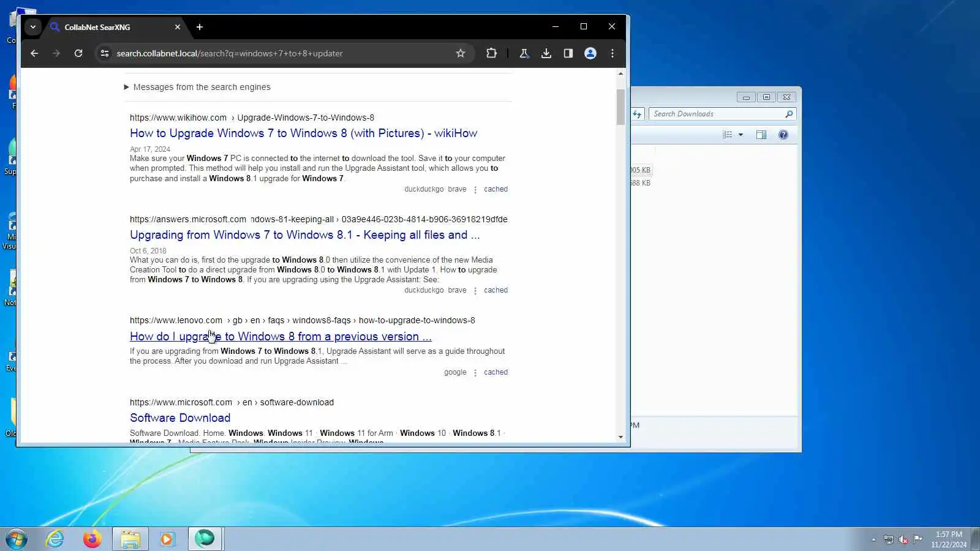Show browser downloads
980x551 pixels.
(x=546, y=53)
